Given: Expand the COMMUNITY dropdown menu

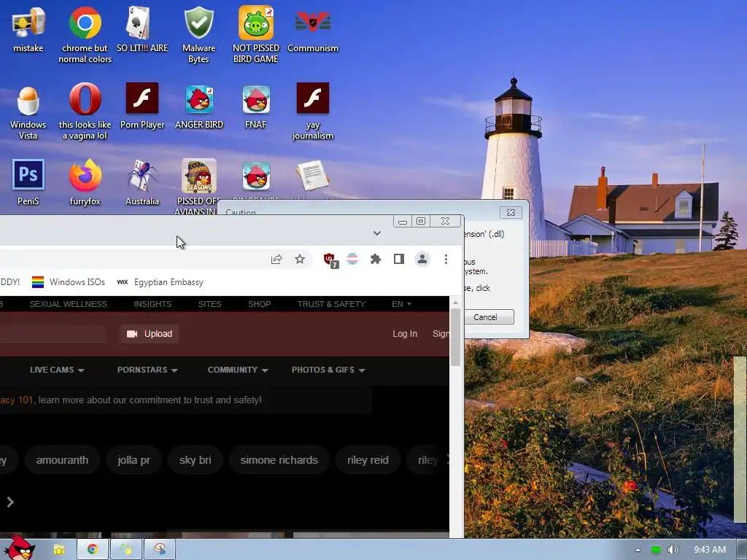Looking at the screenshot, I should (x=238, y=370).
